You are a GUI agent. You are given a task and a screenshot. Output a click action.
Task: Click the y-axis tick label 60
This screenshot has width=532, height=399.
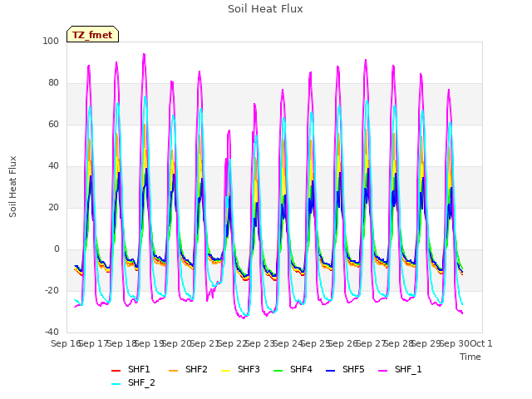tap(53, 124)
